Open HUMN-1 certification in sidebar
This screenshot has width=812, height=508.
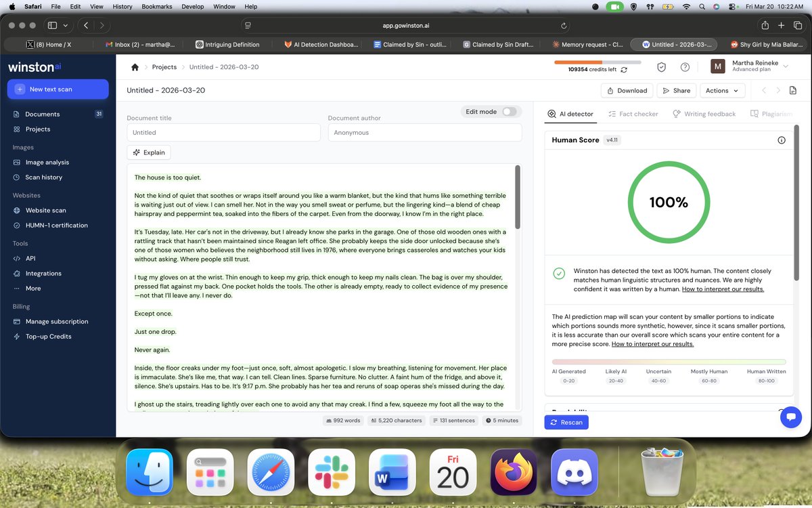pyautogui.click(x=58, y=225)
